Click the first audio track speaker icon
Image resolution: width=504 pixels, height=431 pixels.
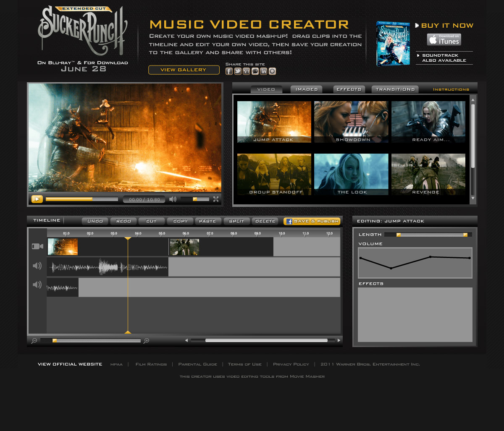(x=37, y=266)
